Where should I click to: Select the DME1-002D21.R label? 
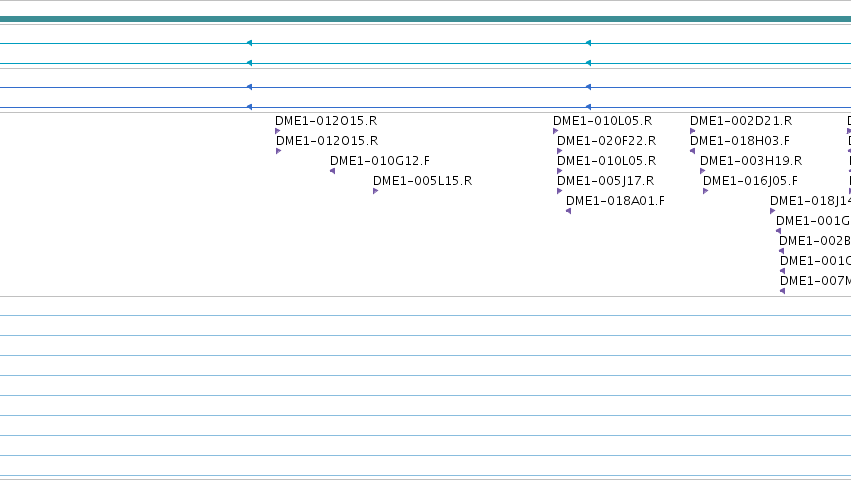pos(741,121)
